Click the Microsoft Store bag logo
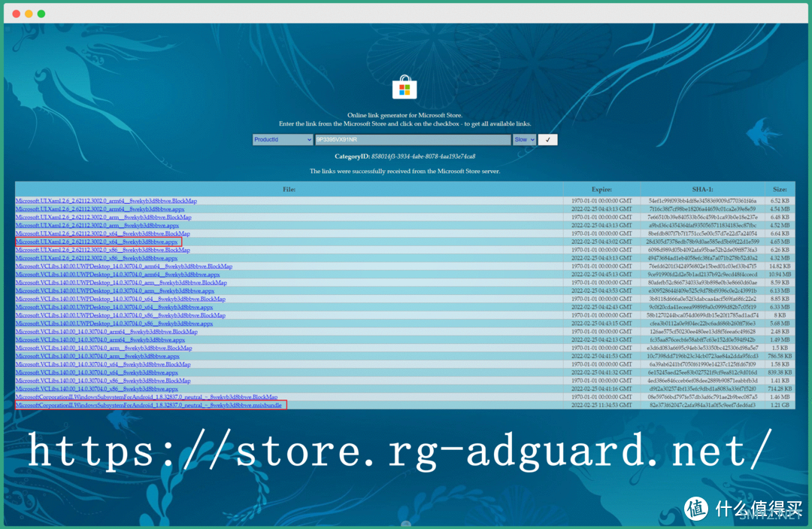 pos(404,87)
